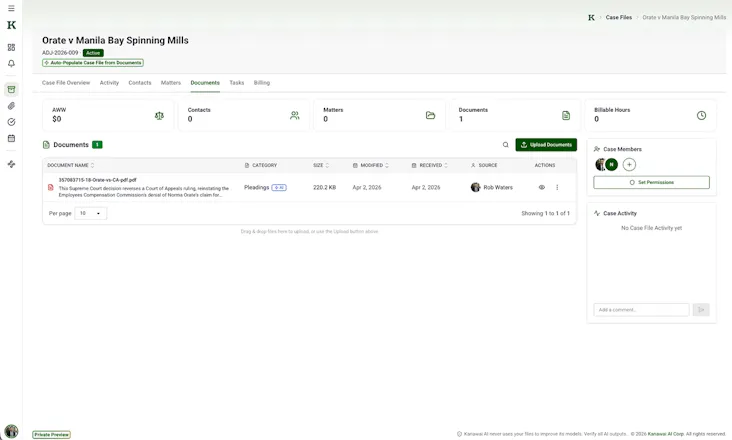Click the Private Preview badge
This screenshot has width=732, height=440.
[x=51, y=434]
